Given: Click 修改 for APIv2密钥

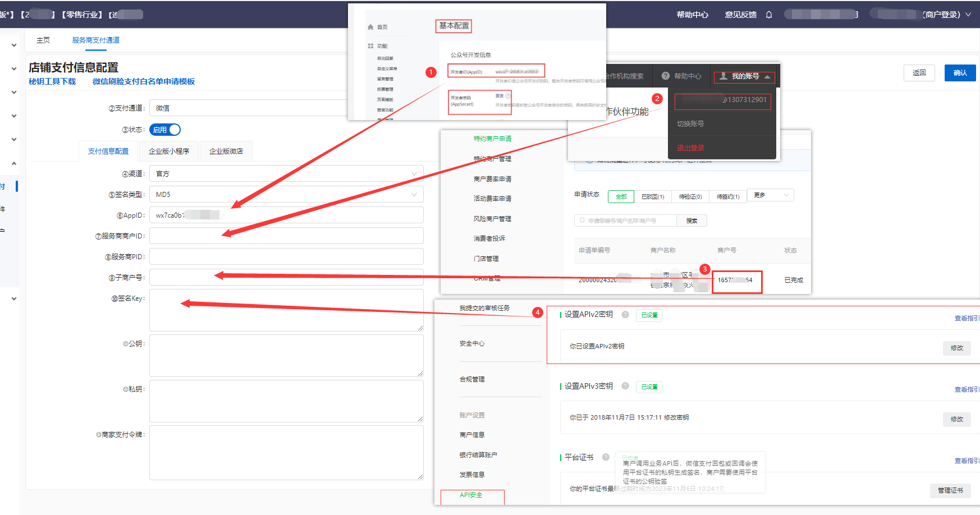Looking at the screenshot, I should [x=957, y=348].
